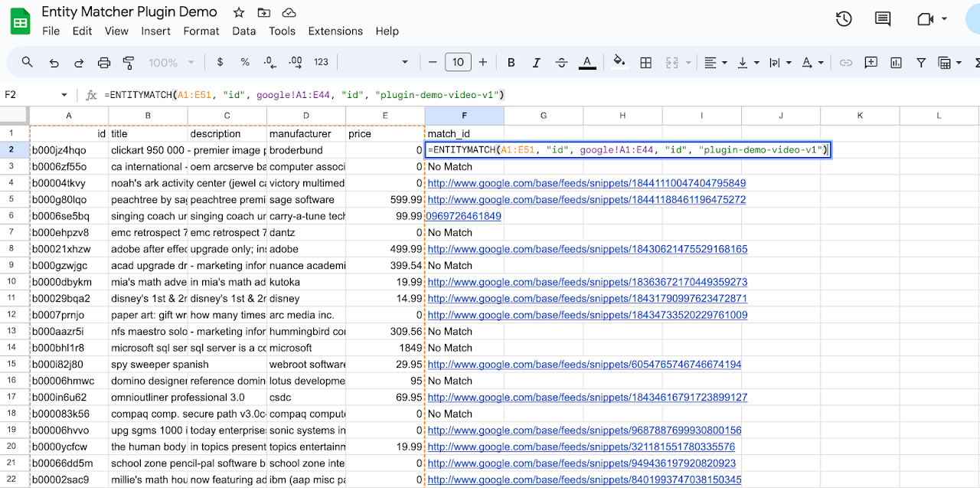
Task: Toggle bold formatting
Action: (x=511, y=63)
